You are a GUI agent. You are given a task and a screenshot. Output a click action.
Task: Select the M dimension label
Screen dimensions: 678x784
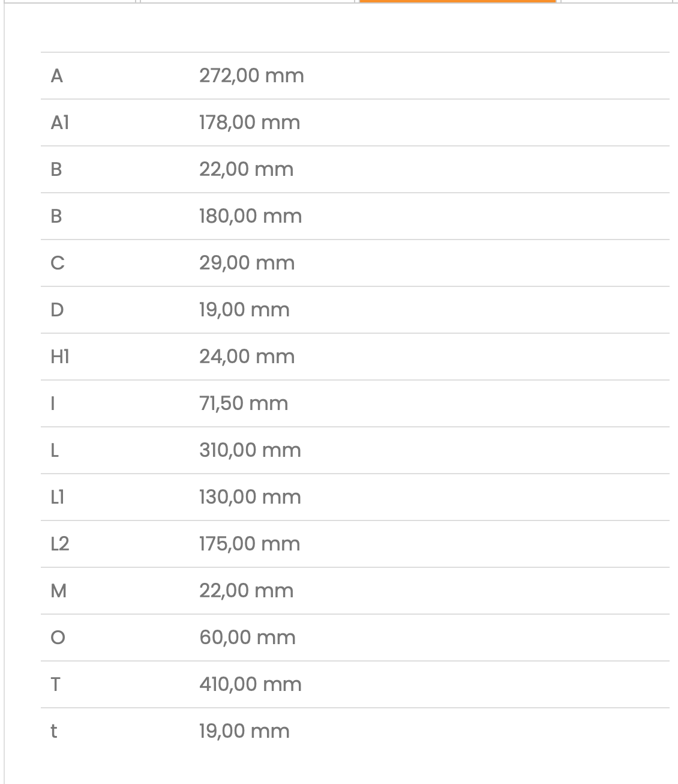click(59, 591)
